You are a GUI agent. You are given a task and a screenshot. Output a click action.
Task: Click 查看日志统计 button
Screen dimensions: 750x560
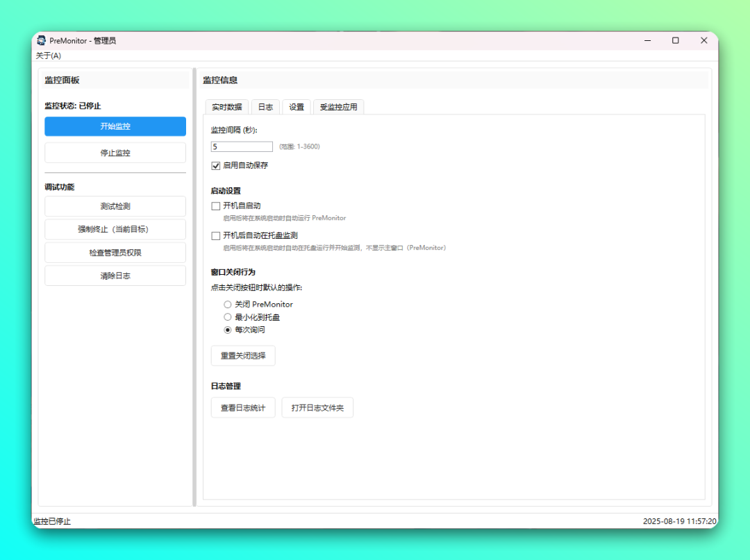(x=243, y=408)
